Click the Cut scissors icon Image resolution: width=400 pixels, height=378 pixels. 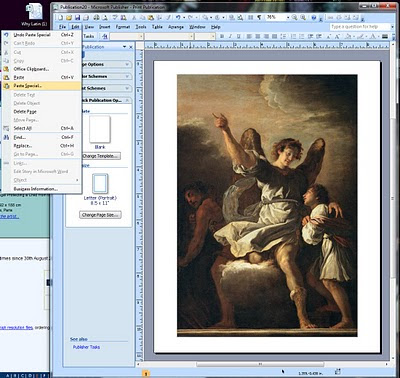[134, 17]
